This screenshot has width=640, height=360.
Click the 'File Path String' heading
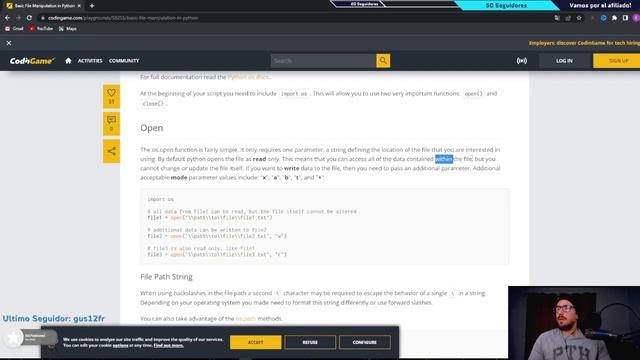tap(166, 277)
